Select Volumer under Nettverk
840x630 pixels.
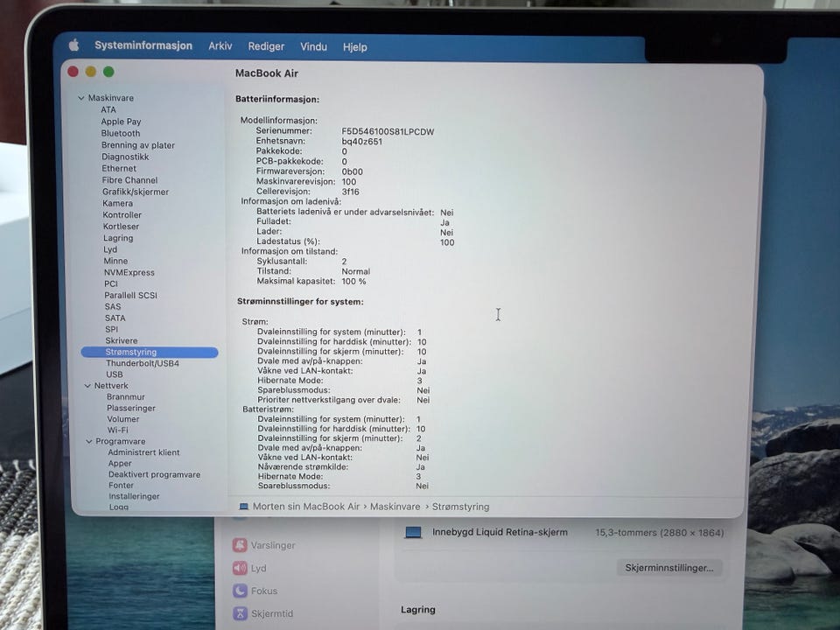pyautogui.click(x=123, y=419)
